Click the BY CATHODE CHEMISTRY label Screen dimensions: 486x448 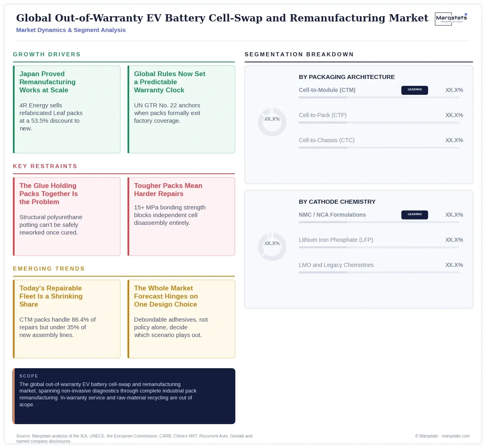tap(337, 202)
